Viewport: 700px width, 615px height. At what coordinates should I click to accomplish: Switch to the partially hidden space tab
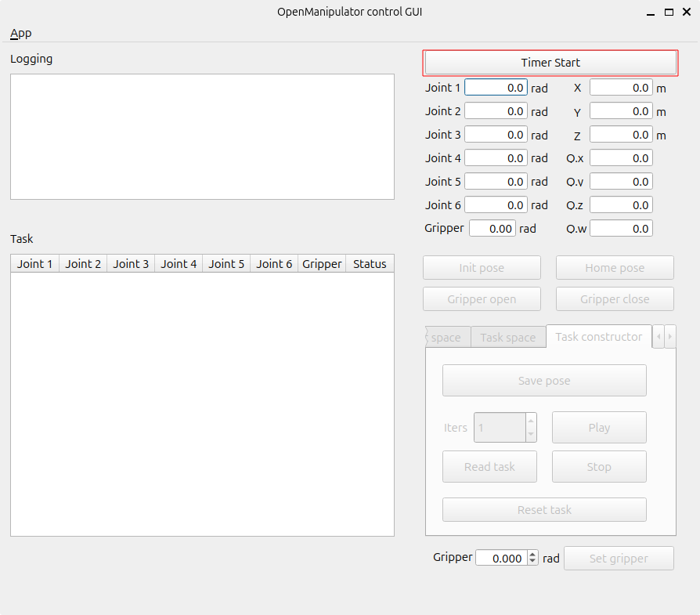click(447, 337)
